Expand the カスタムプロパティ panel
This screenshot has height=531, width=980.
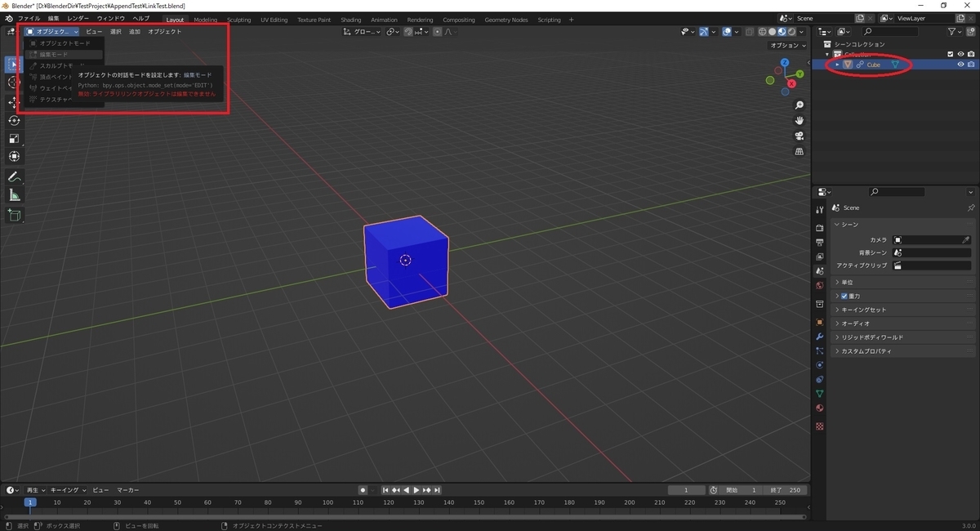tap(903, 351)
